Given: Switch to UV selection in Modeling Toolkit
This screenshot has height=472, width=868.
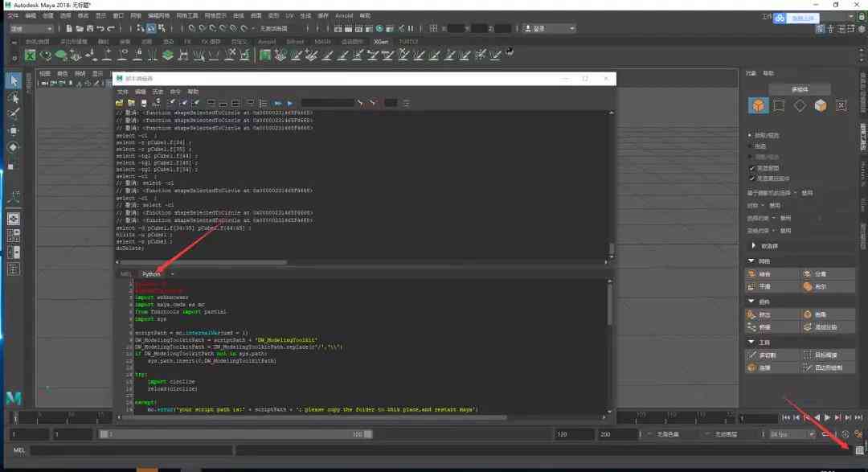Looking at the screenshot, I should [x=841, y=105].
